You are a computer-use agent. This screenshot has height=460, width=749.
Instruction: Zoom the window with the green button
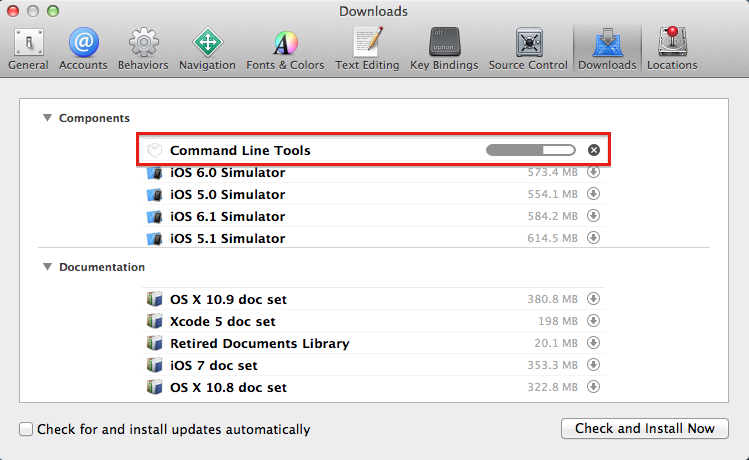(x=53, y=11)
